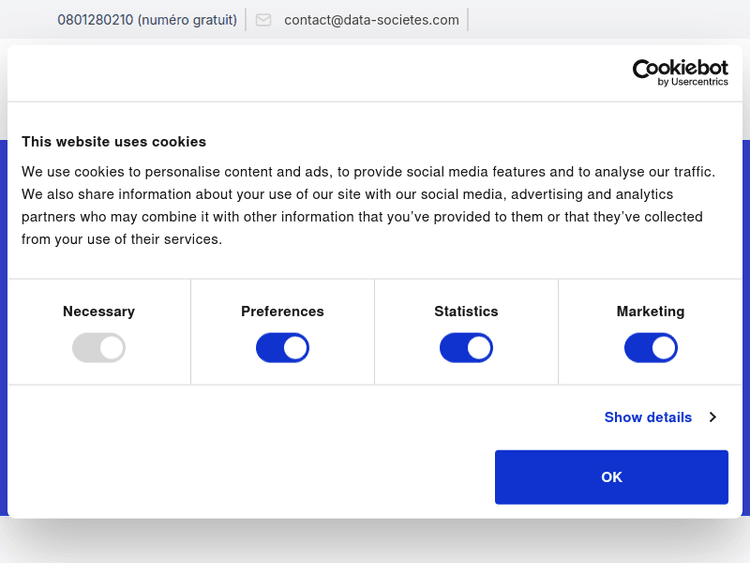Click the 0801280210 phone number
This screenshot has width=750, height=563.
pos(95,20)
